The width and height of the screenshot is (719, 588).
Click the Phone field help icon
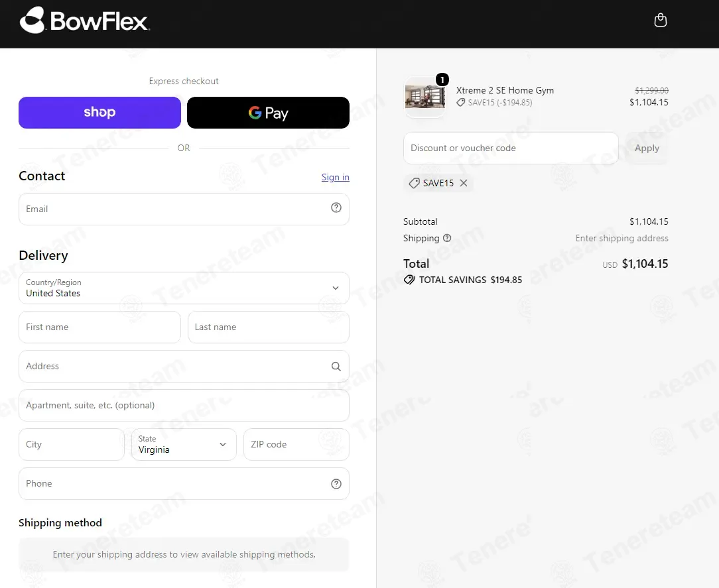(336, 483)
